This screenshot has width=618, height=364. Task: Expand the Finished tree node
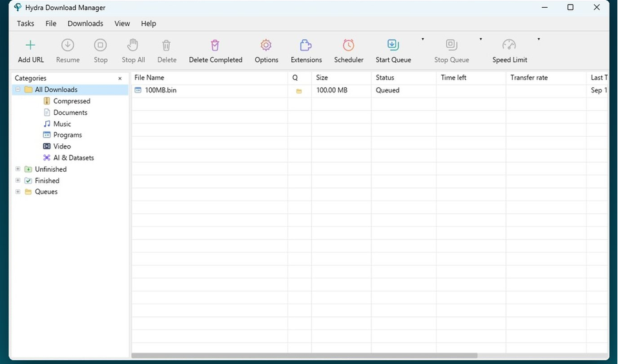pyautogui.click(x=17, y=180)
